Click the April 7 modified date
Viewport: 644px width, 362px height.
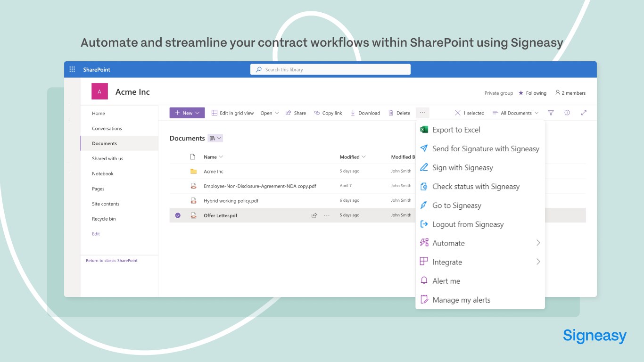[346, 186]
